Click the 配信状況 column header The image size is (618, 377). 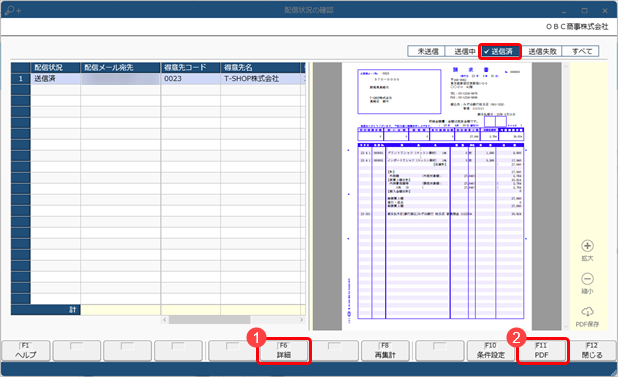point(56,68)
